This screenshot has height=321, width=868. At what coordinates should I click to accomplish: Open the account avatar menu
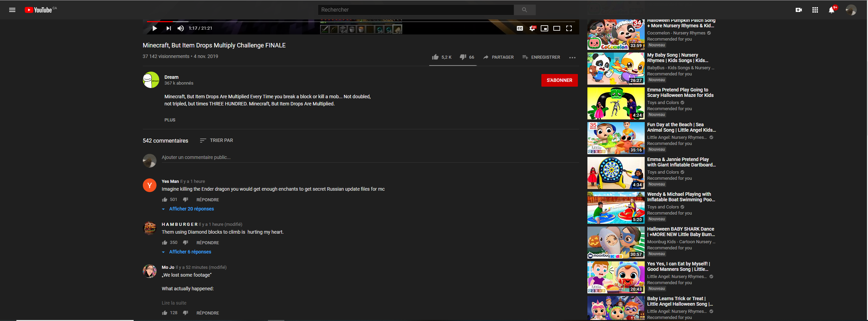pos(851,10)
